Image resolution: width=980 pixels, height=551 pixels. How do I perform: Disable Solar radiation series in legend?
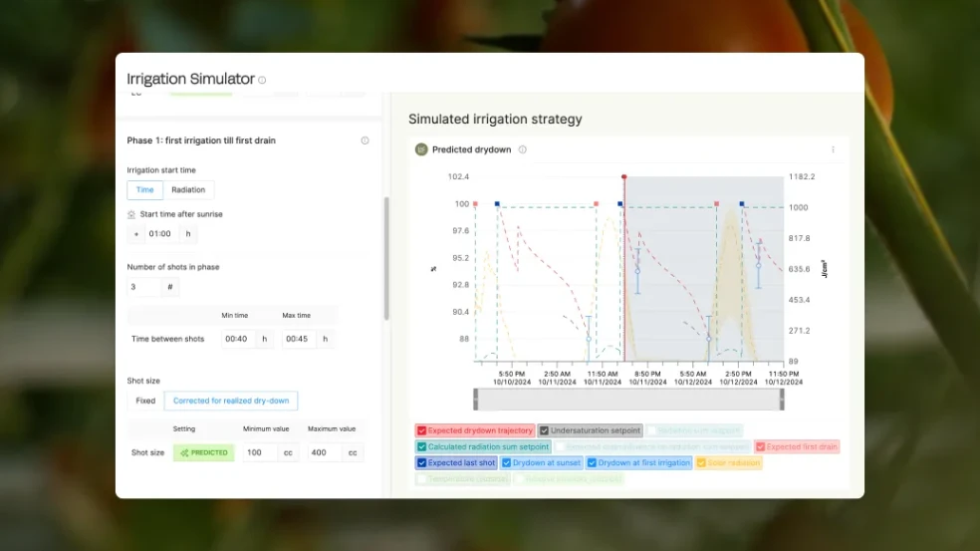(x=701, y=463)
